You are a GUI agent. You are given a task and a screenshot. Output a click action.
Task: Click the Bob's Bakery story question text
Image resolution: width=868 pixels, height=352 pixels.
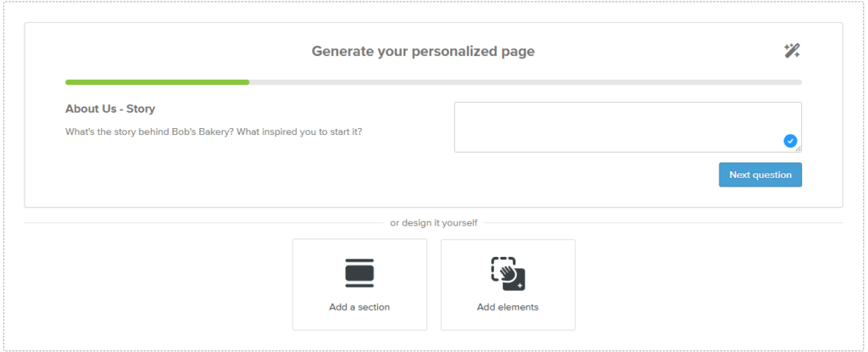(214, 132)
